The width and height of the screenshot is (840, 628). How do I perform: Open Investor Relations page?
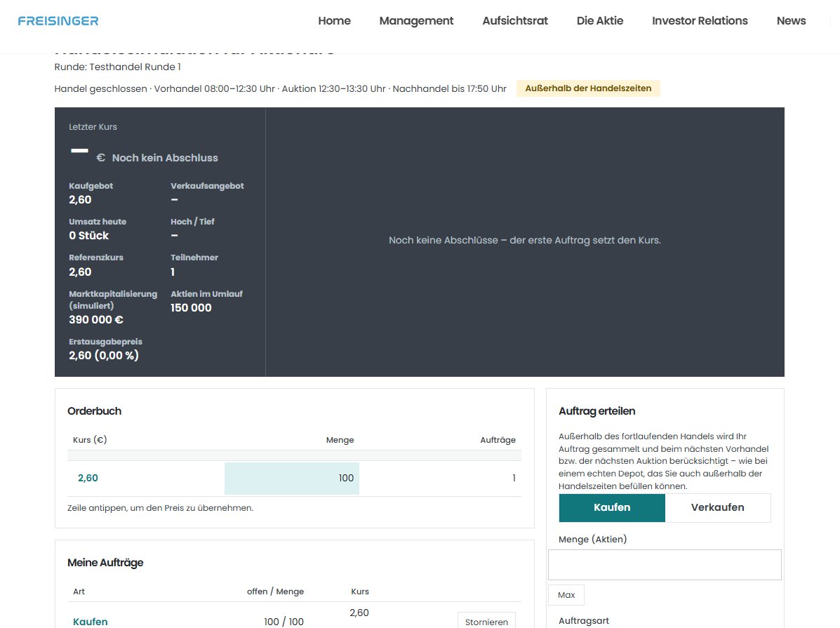(700, 21)
